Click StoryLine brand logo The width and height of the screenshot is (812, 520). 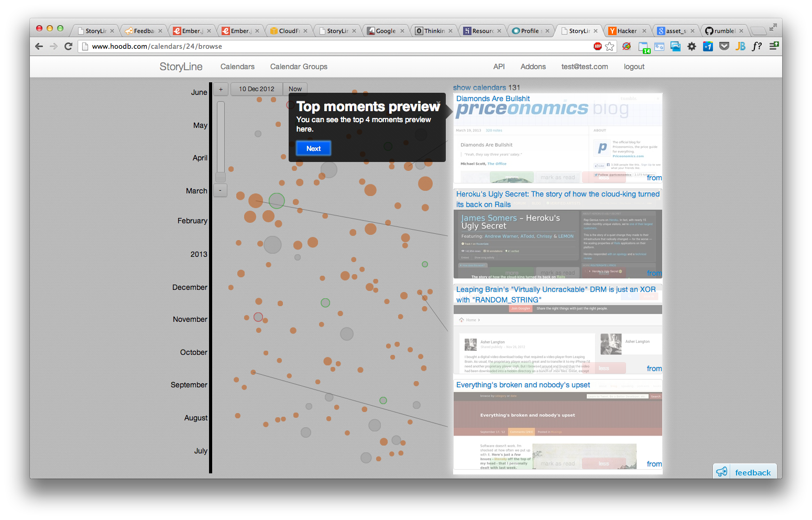tap(181, 67)
